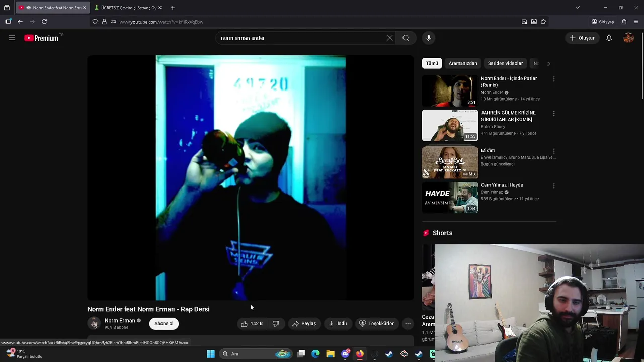Open Discord from taskbar

coord(345,354)
